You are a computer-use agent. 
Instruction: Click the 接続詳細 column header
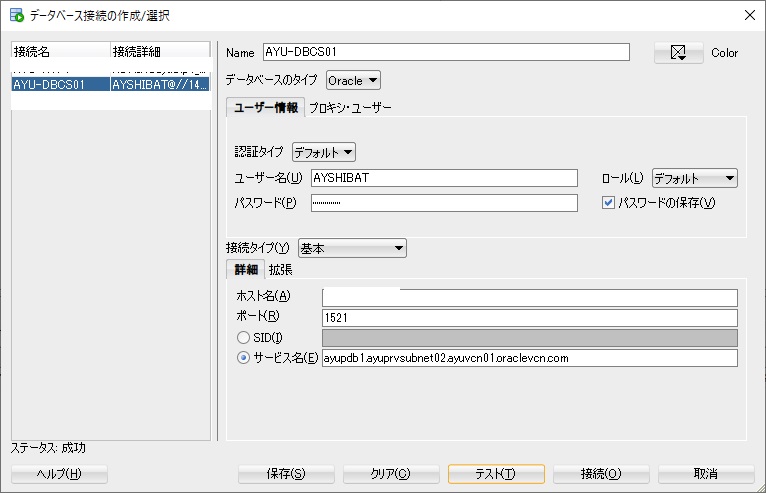pyautogui.click(x=160, y=51)
